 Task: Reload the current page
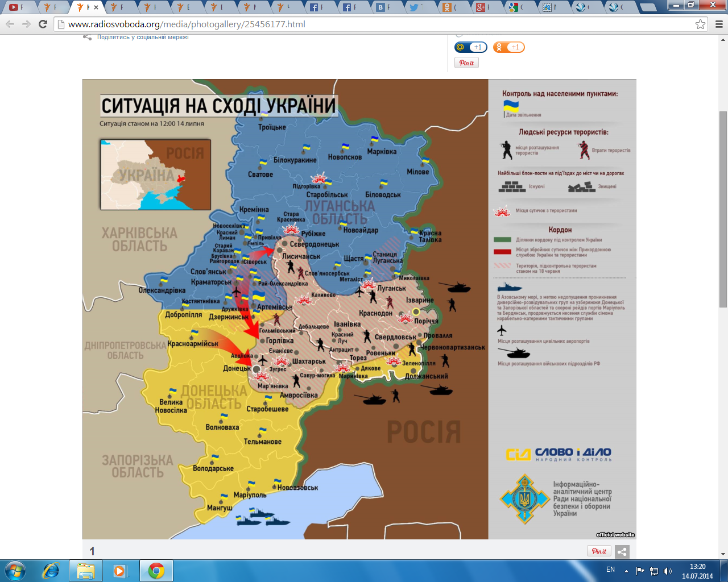click(43, 24)
